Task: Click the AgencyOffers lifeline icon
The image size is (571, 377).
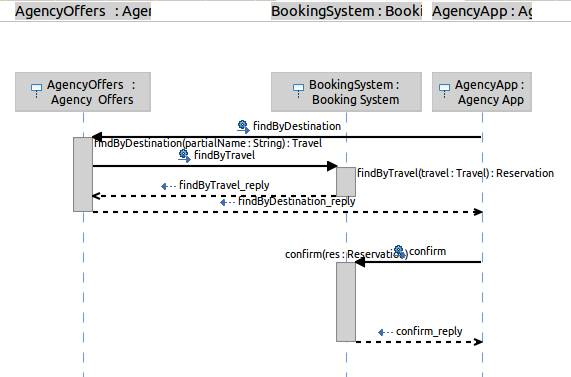Action: click(36, 91)
